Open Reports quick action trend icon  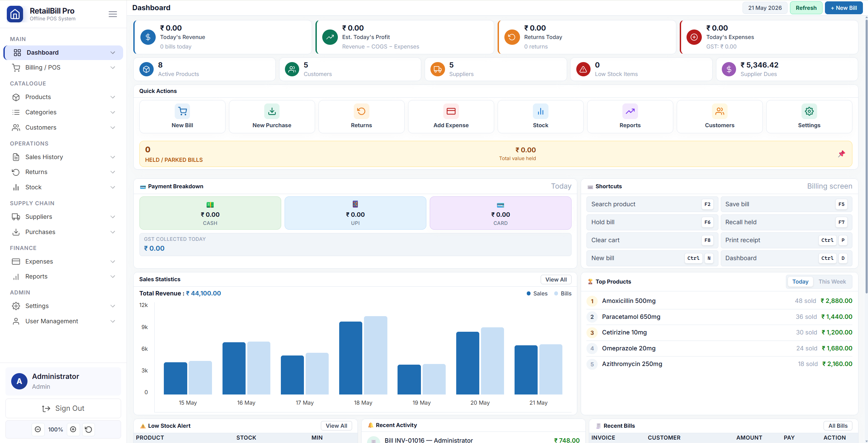(x=630, y=111)
